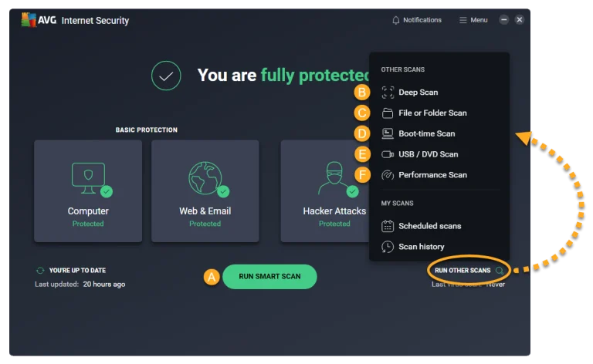
Task: Click the Performance Scan gauge icon
Action: (388, 175)
